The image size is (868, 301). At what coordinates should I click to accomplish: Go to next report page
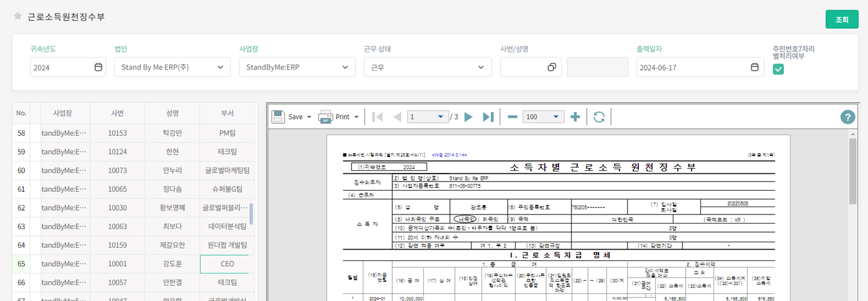click(469, 117)
